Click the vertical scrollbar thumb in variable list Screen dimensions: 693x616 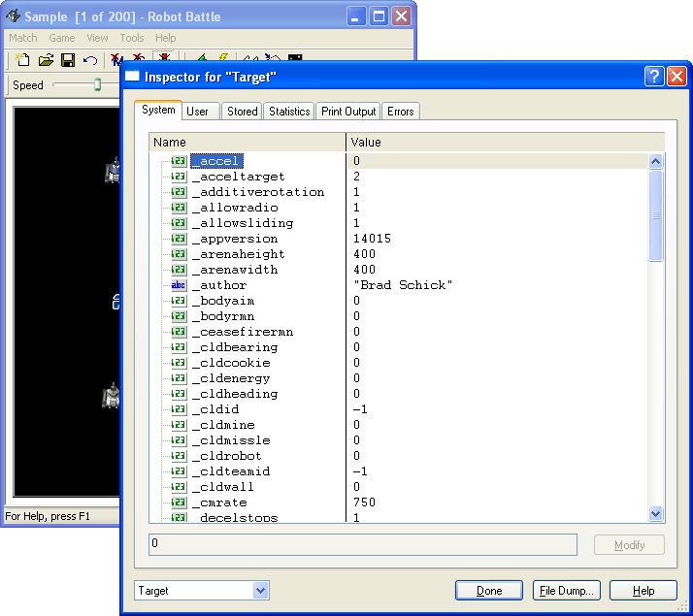(x=655, y=215)
